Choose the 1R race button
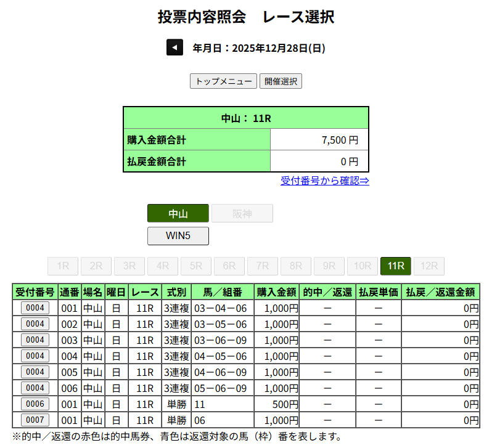Screen dimensions: 492x448 63,266
